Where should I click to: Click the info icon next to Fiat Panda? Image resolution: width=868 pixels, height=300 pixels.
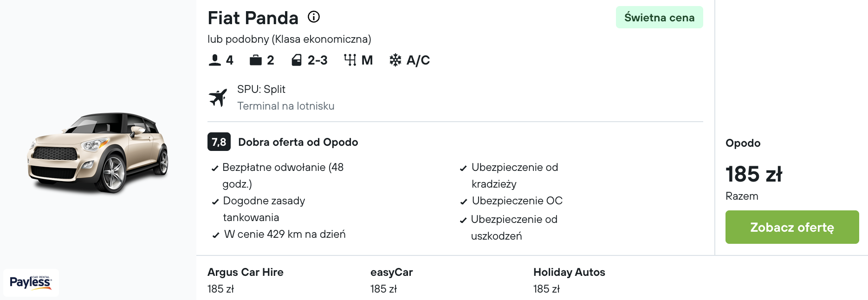click(314, 17)
